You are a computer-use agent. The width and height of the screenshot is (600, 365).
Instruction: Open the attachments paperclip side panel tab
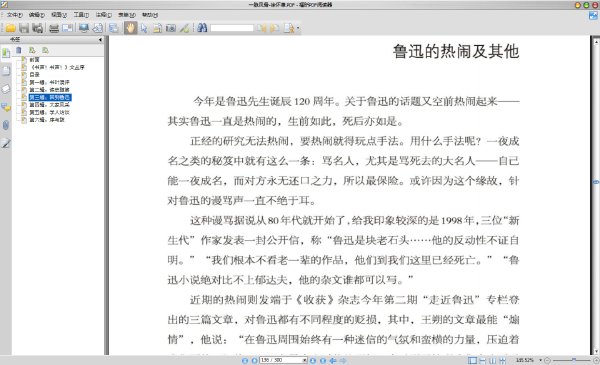click(6, 125)
